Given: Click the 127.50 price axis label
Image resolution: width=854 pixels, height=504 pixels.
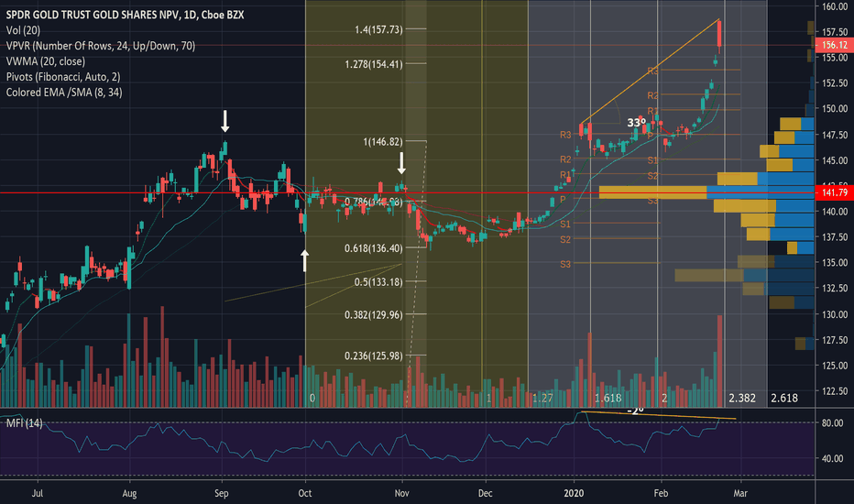Looking at the screenshot, I should point(835,340).
